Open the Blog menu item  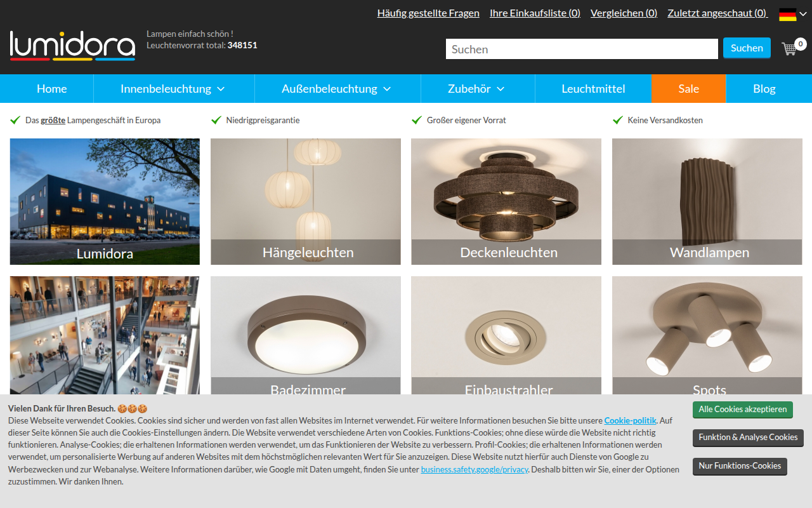pyautogui.click(x=764, y=89)
